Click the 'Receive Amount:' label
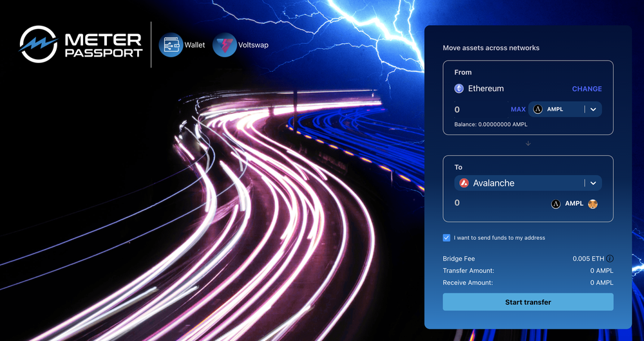The width and height of the screenshot is (644, 341). tap(468, 282)
